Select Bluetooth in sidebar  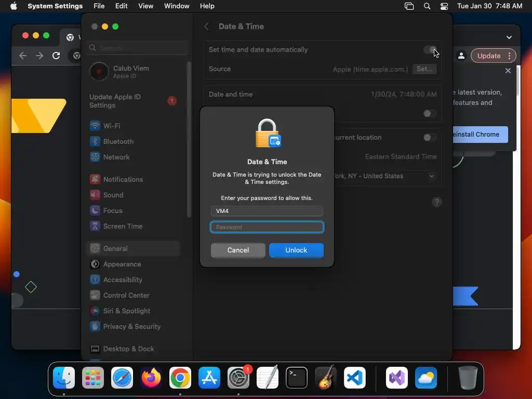134,141
